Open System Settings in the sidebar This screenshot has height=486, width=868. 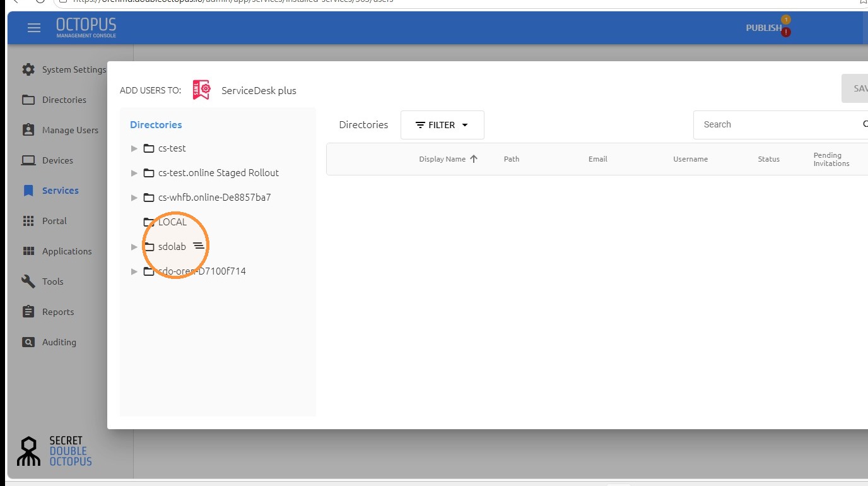74,69
